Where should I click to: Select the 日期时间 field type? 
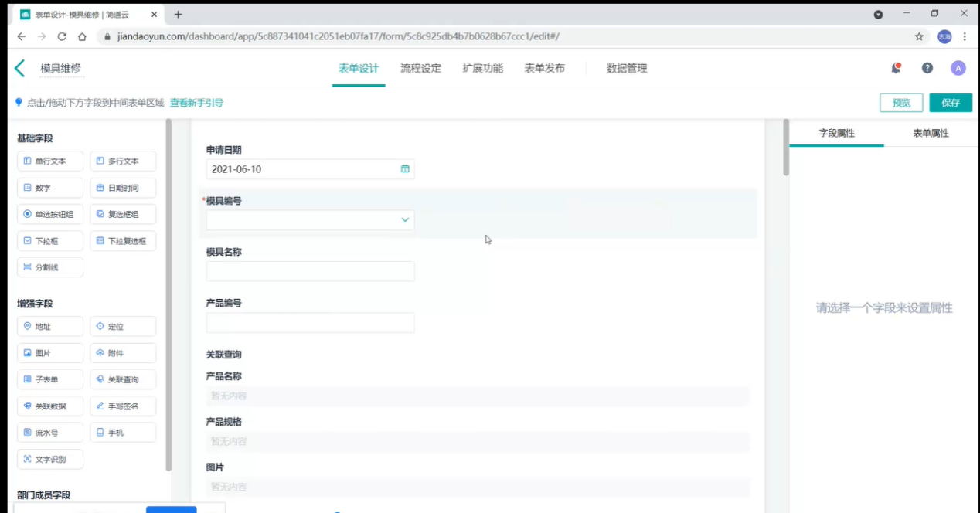tap(122, 187)
